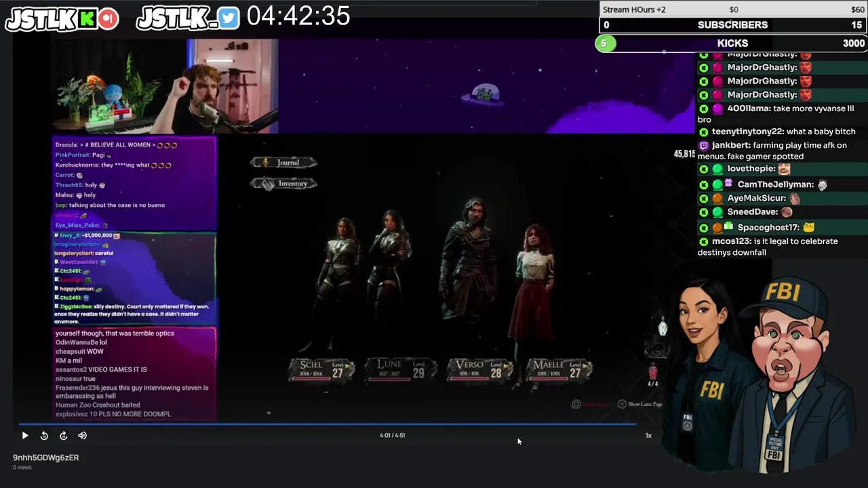Click the Envy_S ~$1,000,000 message
Screen dimensions: 868x488
click(87, 235)
